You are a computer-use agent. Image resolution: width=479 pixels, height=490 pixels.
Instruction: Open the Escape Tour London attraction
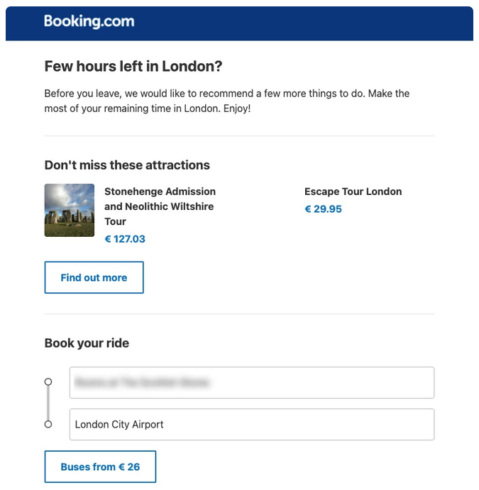[x=353, y=192]
